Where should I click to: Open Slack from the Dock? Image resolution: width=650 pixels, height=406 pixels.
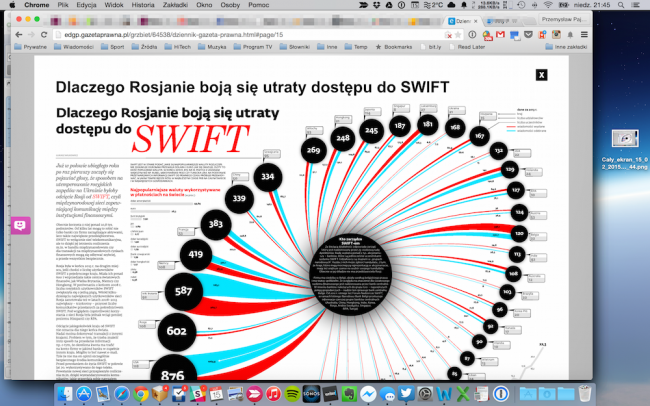point(198,394)
